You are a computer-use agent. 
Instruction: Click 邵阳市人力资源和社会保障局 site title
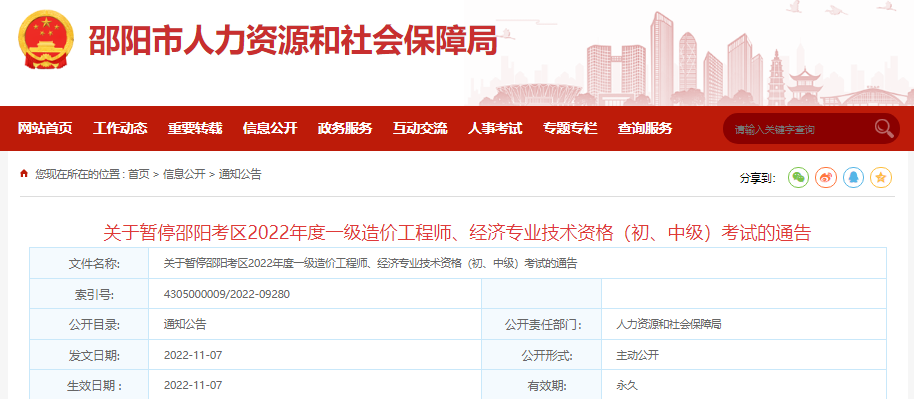point(293,41)
